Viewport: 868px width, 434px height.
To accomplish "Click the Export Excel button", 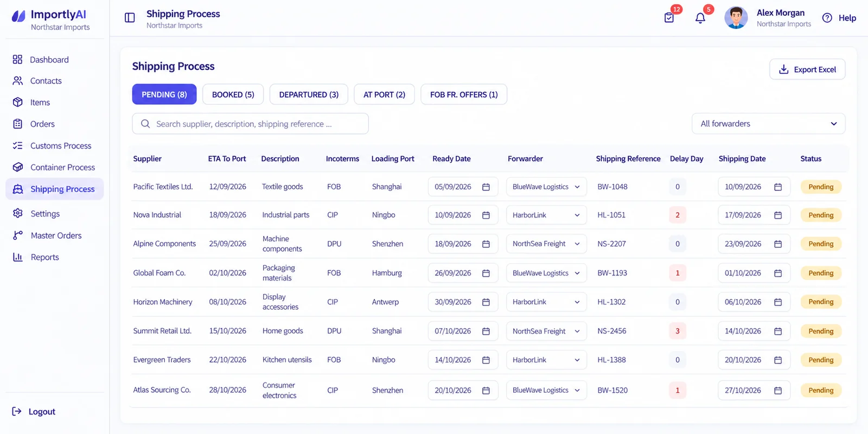I will pos(807,69).
